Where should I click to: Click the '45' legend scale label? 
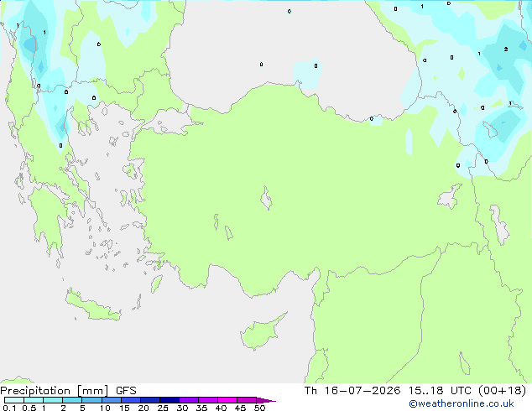240,408
